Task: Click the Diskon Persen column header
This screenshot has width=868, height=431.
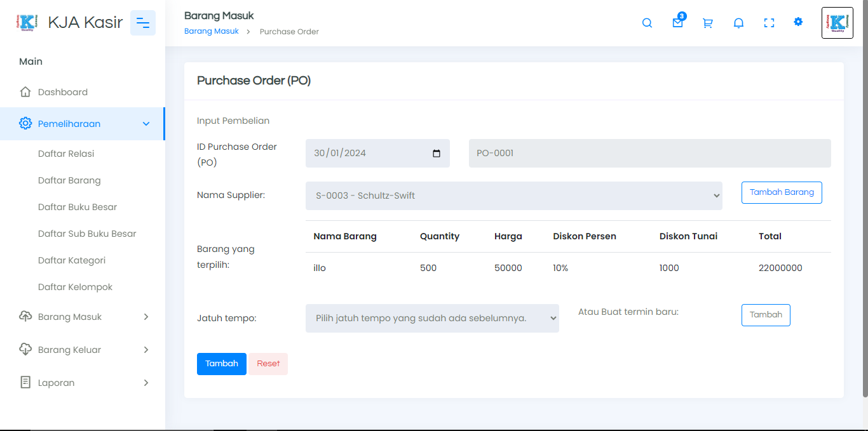Action: (x=585, y=236)
